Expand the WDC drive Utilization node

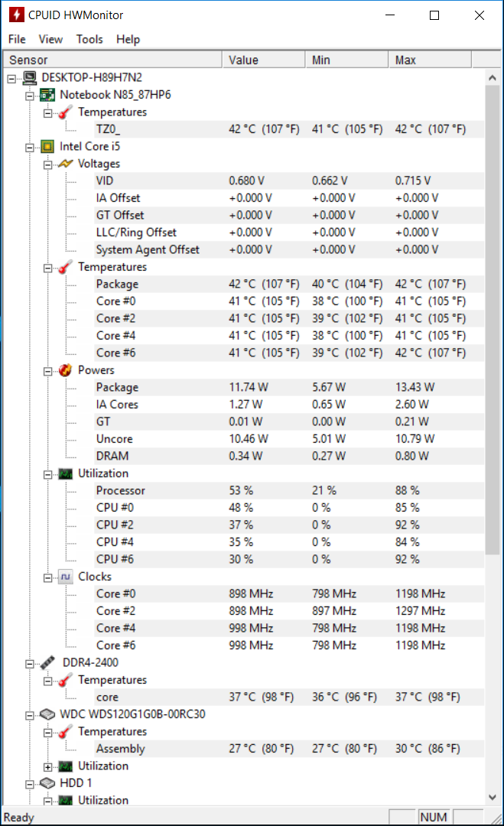[48, 766]
